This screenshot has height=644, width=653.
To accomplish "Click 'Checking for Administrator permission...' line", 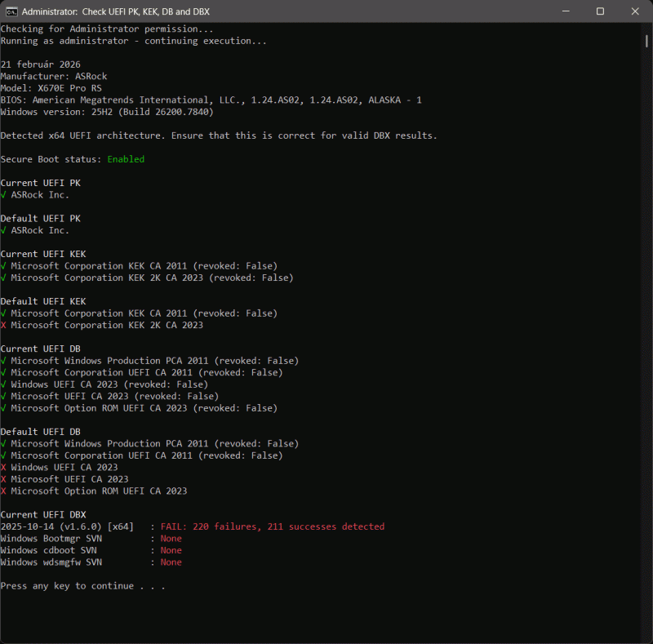I will [107, 29].
